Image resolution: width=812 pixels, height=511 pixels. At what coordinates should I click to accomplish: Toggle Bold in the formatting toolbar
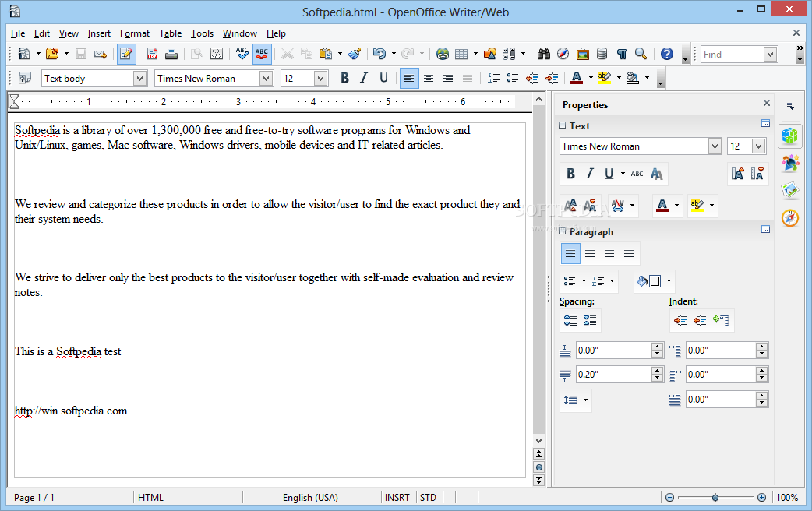(x=345, y=78)
